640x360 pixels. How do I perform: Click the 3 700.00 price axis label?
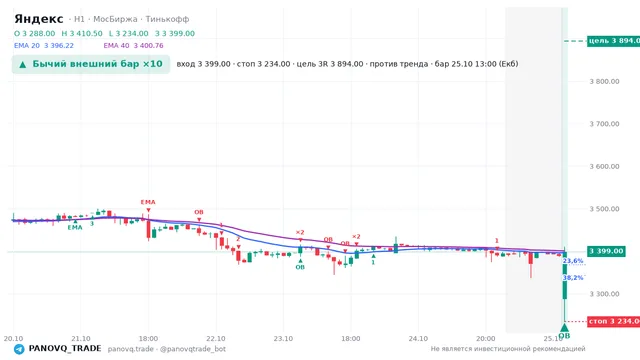pos(604,124)
